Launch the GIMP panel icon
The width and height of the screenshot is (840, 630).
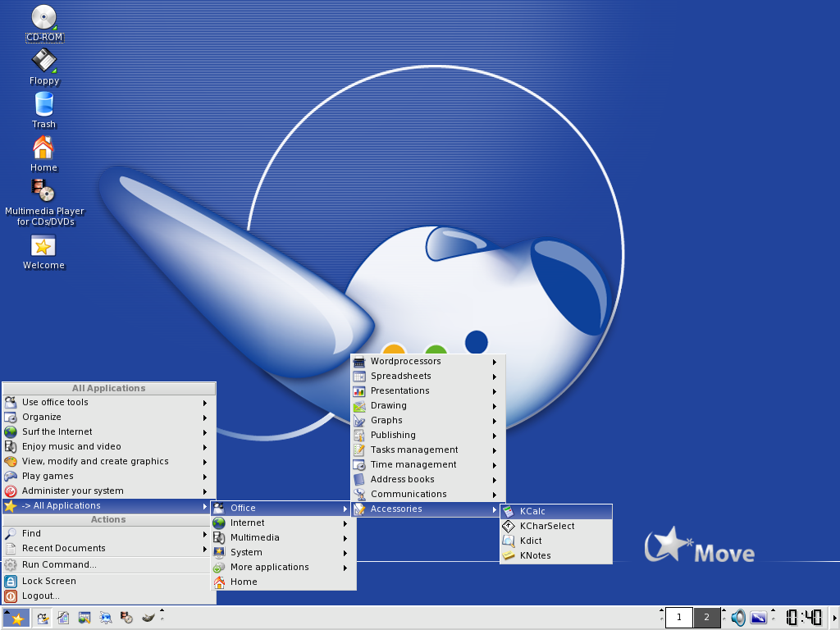tap(148, 619)
